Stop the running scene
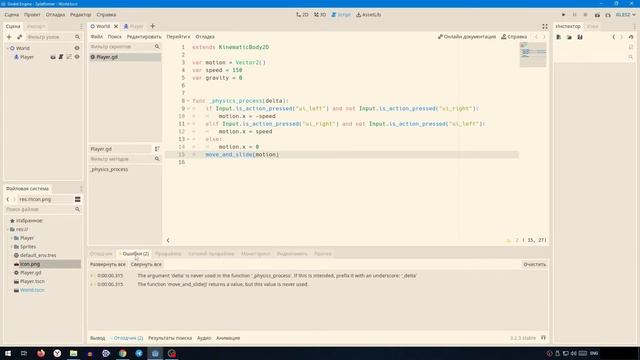The image size is (640, 360). (x=585, y=15)
